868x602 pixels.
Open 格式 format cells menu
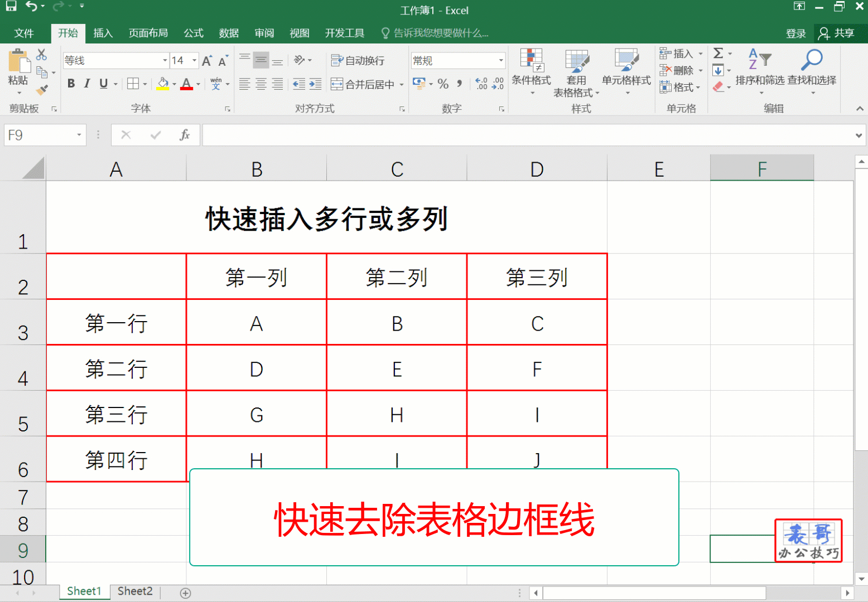[679, 87]
